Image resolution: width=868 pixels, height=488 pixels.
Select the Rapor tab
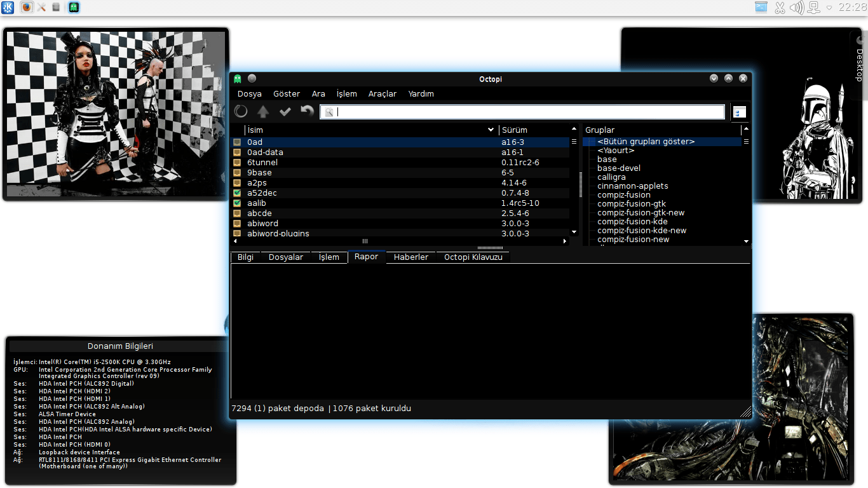[367, 257]
